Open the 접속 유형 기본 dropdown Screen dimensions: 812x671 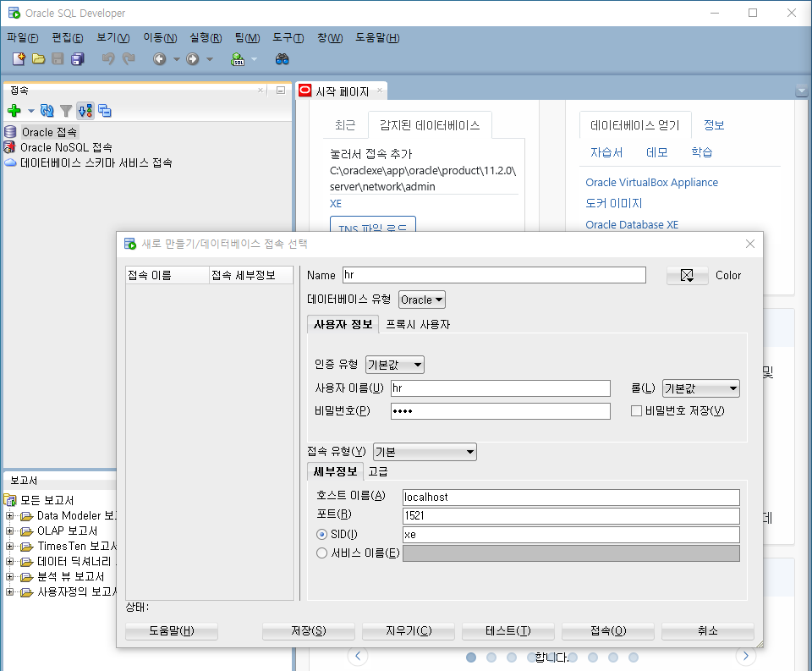pyautogui.click(x=425, y=452)
